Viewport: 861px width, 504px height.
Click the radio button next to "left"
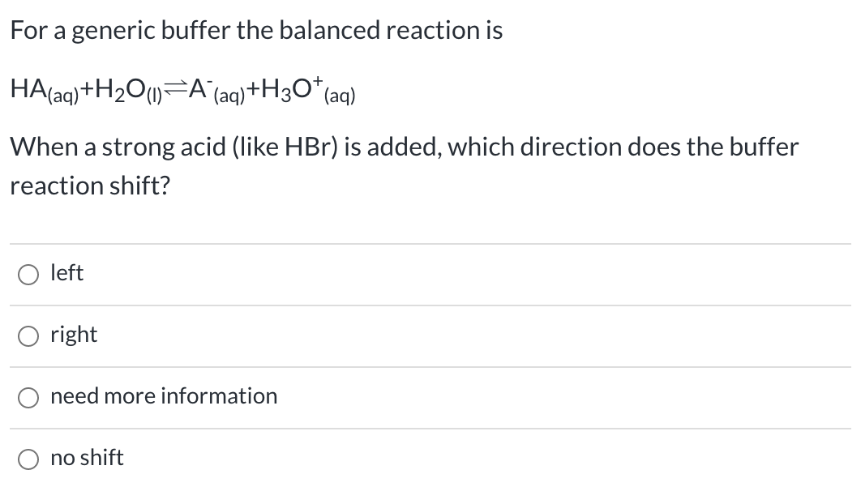[28, 275]
